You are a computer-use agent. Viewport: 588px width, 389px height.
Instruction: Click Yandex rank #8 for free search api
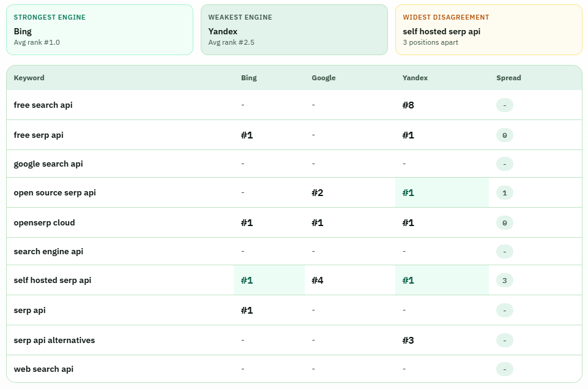[x=408, y=105]
